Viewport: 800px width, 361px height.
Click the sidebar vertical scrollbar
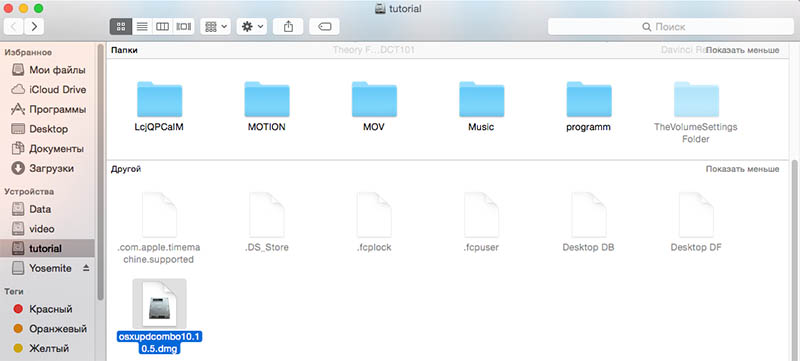[101, 173]
